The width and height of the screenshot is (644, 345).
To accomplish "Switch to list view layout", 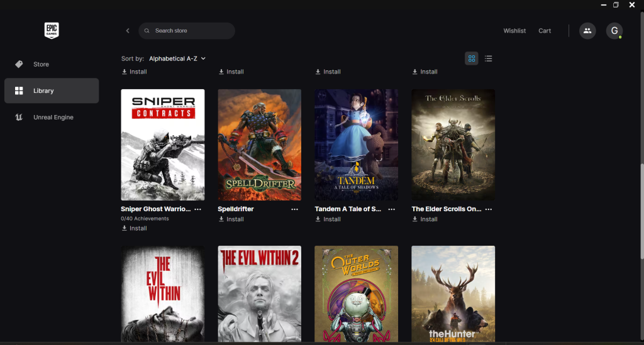I will (x=489, y=58).
